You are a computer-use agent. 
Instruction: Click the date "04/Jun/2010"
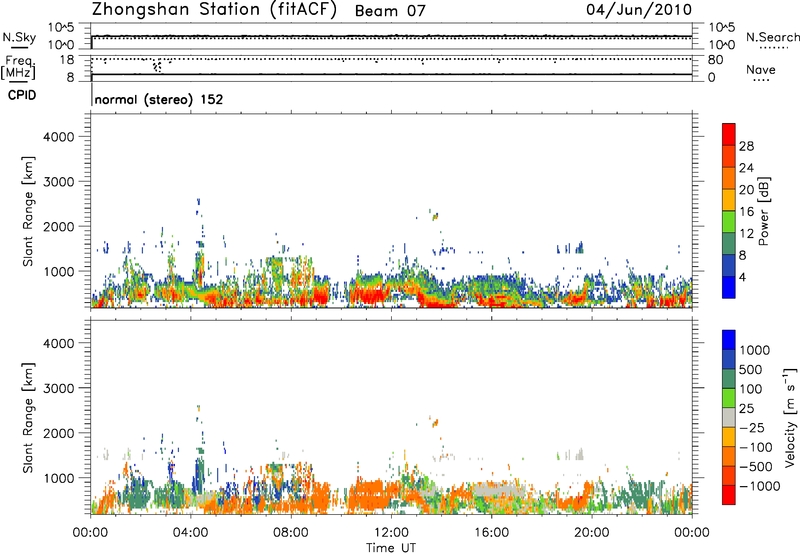(x=639, y=10)
